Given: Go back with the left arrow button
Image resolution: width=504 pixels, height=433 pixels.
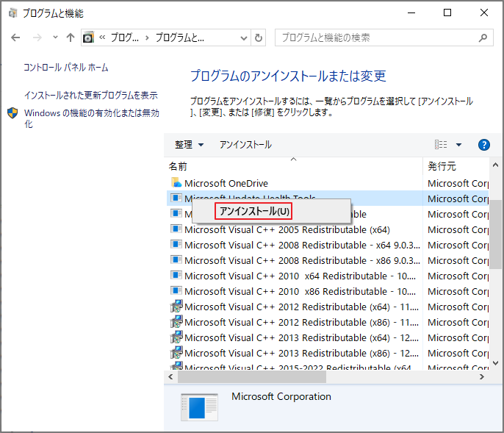Looking at the screenshot, I should pyautogui.click(x=15, y=37).
